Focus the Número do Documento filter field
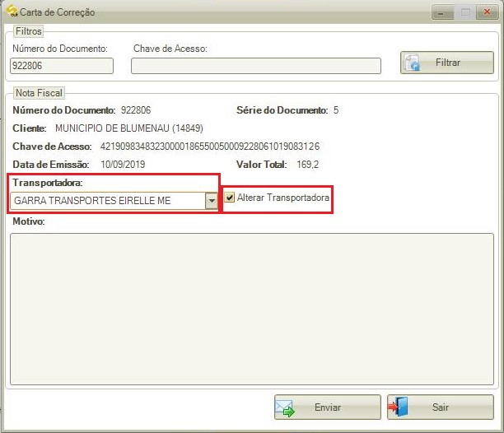Viewport: 504px width, 433px height. click(x=62, y=66)
